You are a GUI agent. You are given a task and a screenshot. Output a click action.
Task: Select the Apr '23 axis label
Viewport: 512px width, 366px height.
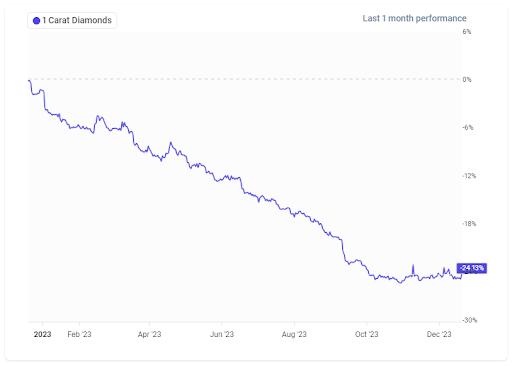click(149, 334)
